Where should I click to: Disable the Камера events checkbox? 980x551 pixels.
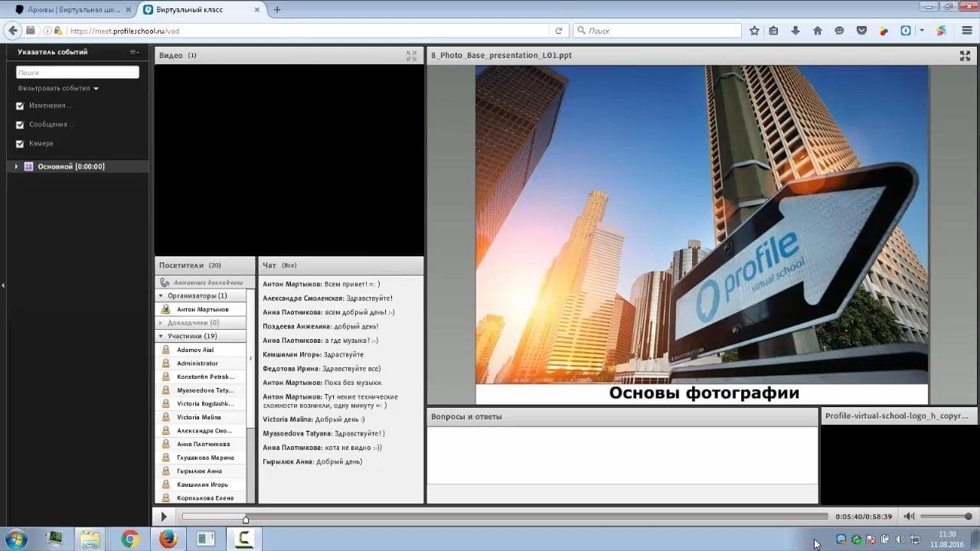[21, 144]
